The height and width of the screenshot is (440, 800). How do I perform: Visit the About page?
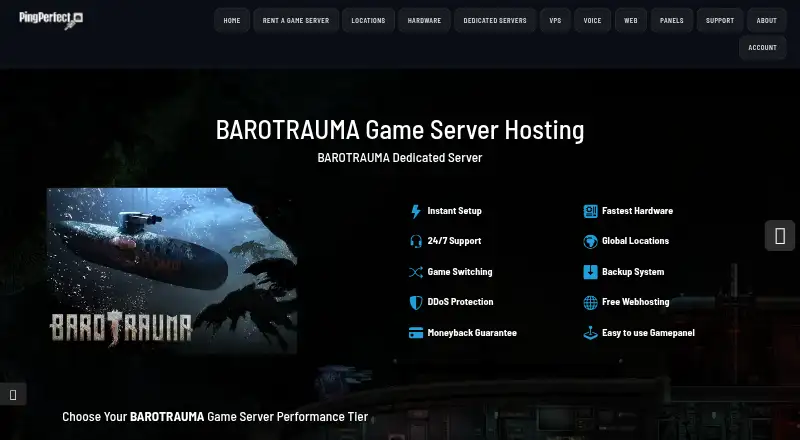tap(766, 20)
